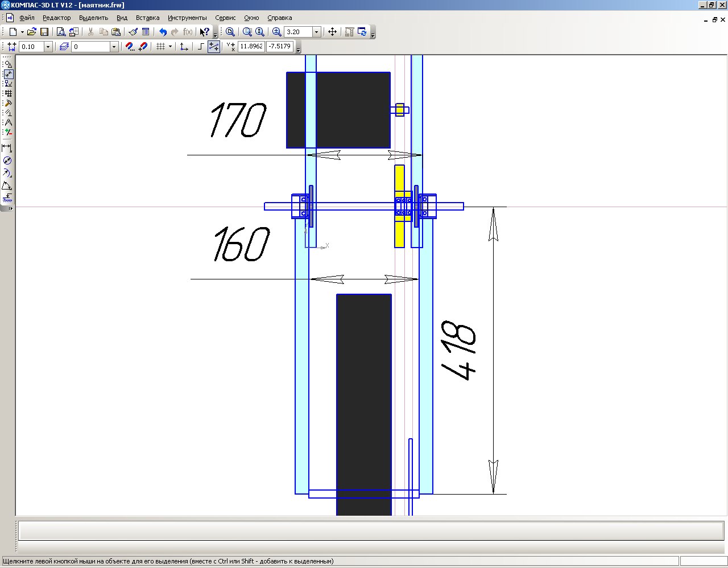Click the Undo arrow icon
This screenshot has width=728, height=568.
point(163,32)
